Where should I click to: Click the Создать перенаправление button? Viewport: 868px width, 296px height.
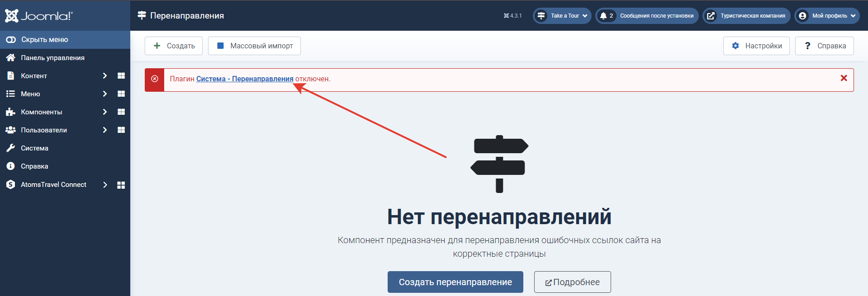[455, 282]
